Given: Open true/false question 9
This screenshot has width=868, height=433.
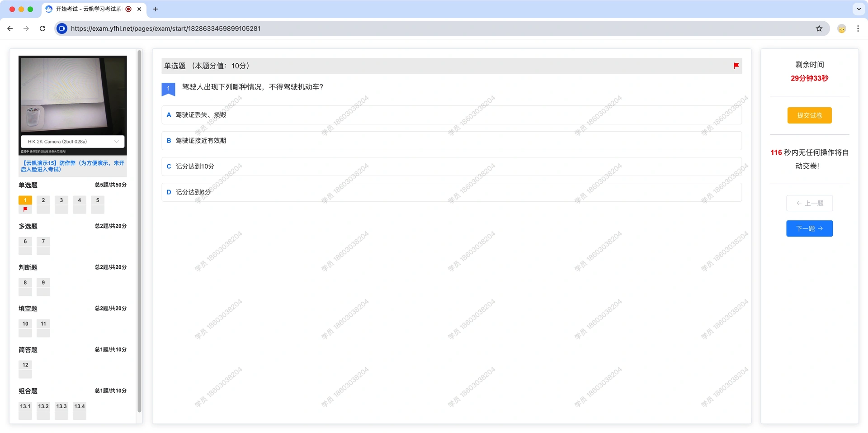Looking at the screenshot, I should pos(43,287).
